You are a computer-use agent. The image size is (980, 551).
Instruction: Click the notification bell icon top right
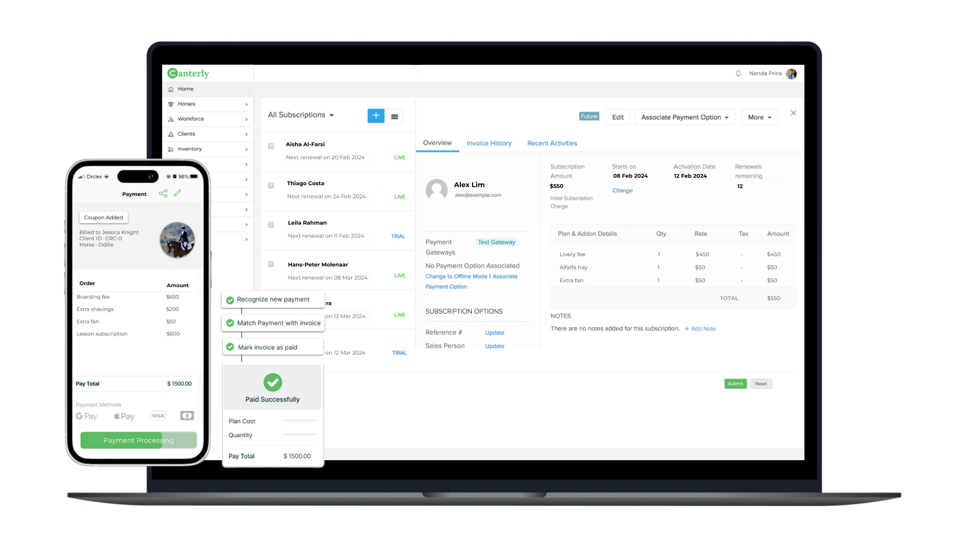click(739, 73)
